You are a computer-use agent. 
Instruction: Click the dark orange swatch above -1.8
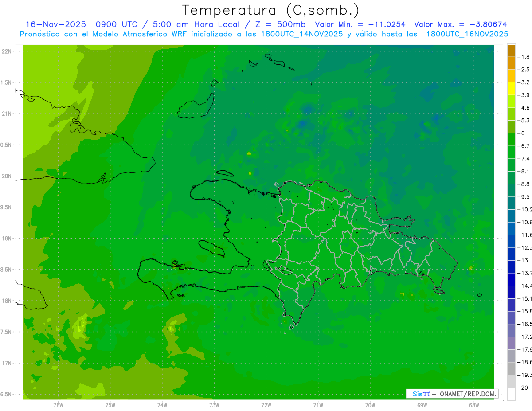(511, 51)
